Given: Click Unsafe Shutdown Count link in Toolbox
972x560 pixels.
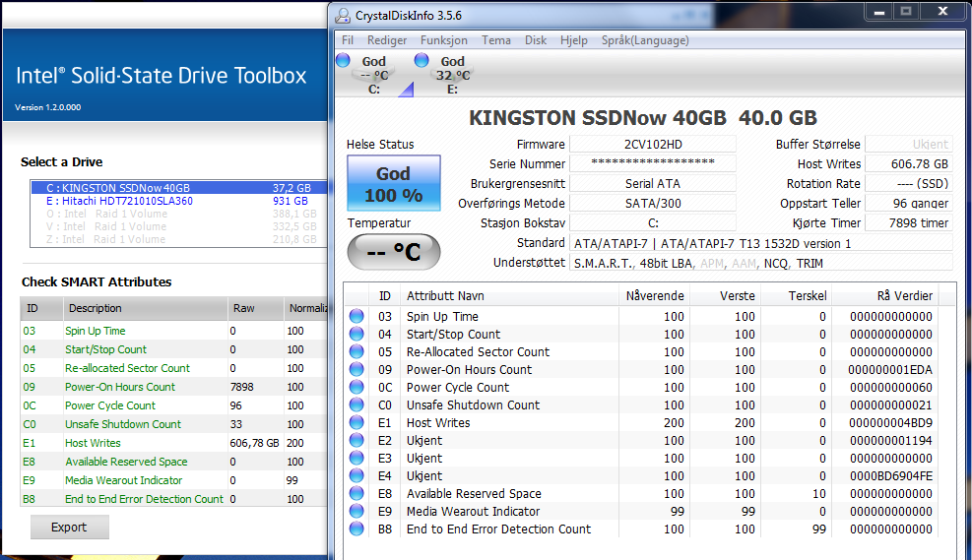Looking at the screenshot, I should click(x=123, y=424).
